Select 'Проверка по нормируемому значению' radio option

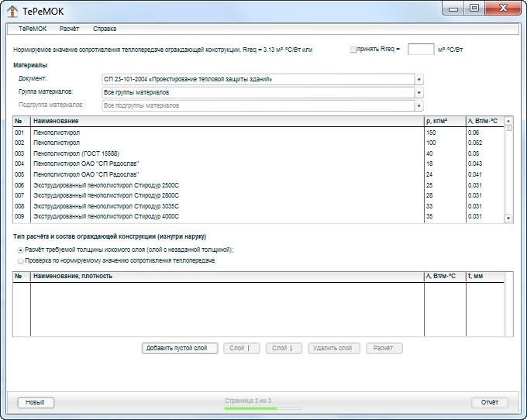(x=20, y=260)
